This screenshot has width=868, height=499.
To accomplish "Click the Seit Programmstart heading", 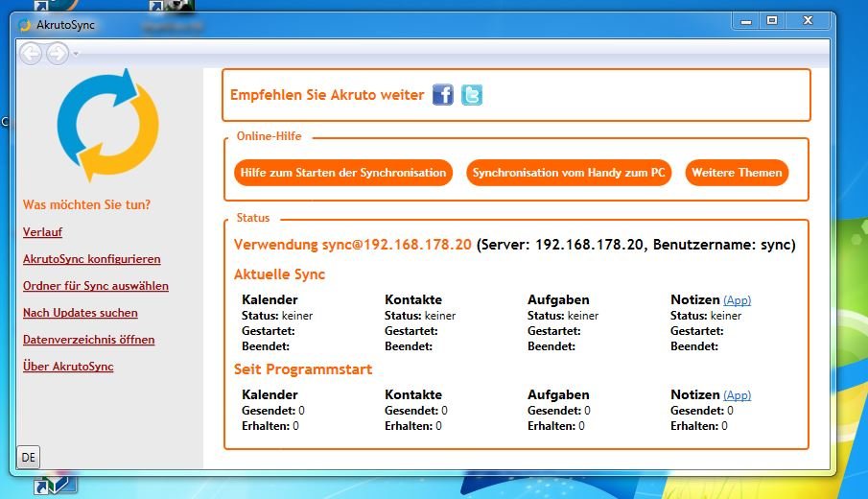I will [x=303, y=369].
